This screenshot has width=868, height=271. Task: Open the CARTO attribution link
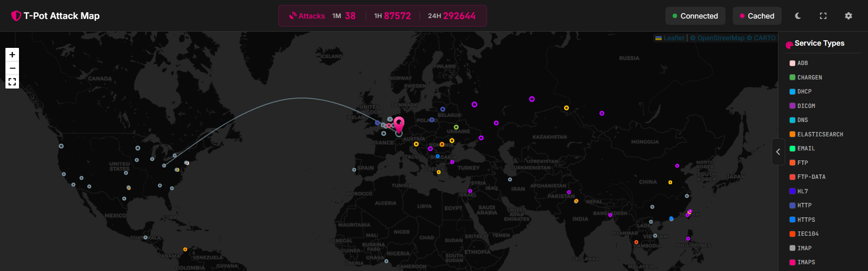coord(764,38)
